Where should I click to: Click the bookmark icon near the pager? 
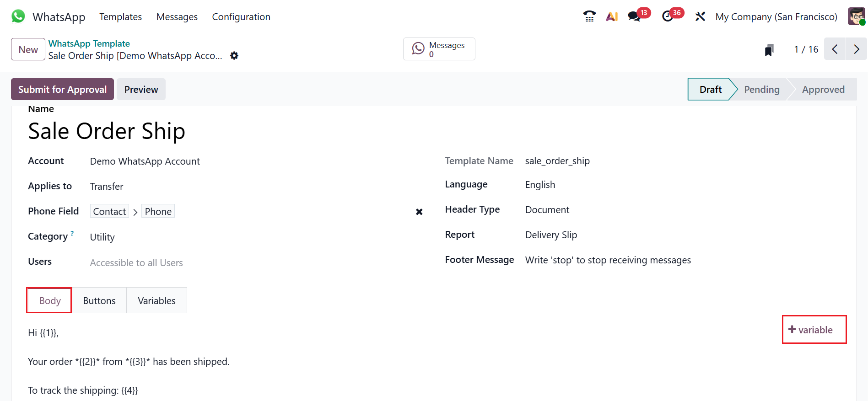pyautogui.click(x=769, y=50)
